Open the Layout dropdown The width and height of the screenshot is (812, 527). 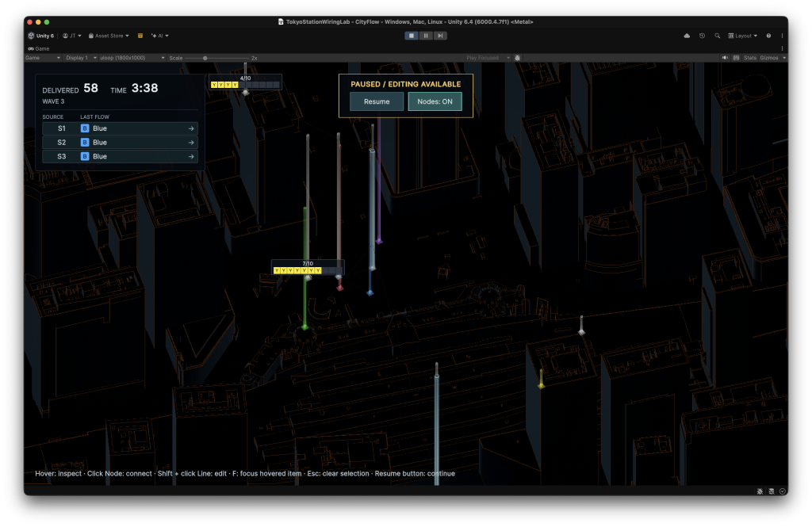point(743,36)
